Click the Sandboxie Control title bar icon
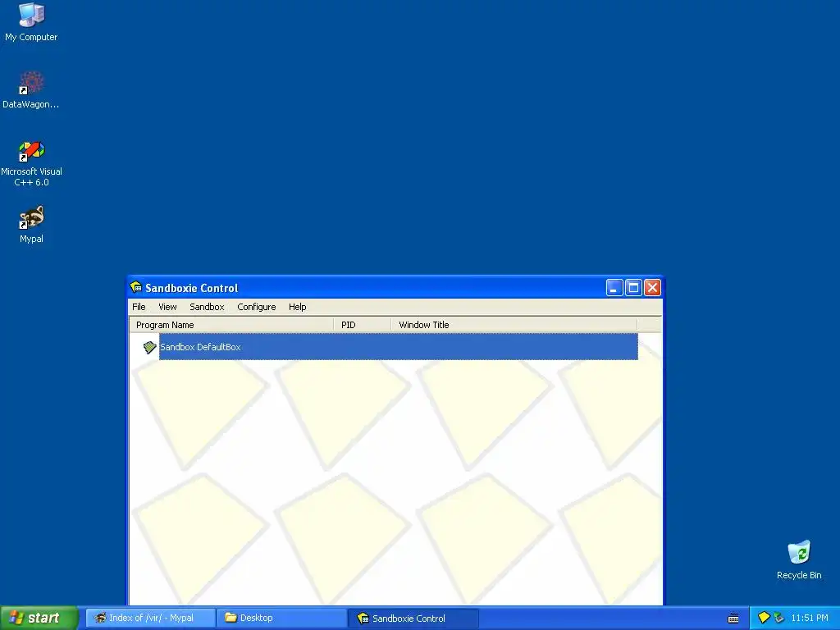 [136, 287]
